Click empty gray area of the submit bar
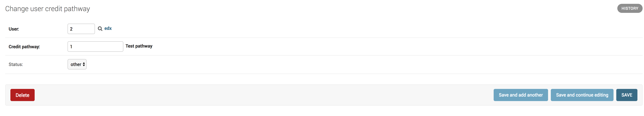The height and width of the screenshot is (116, 644). [250, 95]
